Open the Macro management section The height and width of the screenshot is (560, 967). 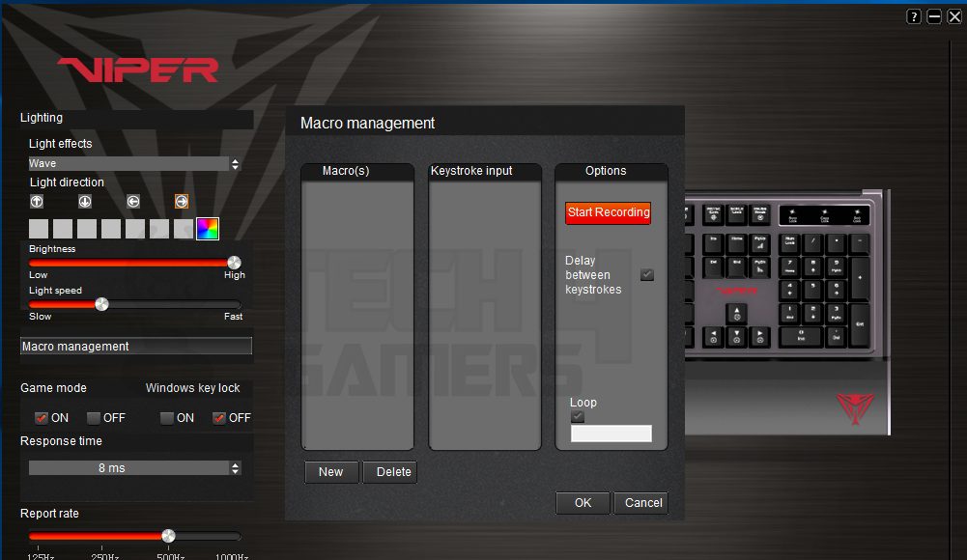click(x=136, y=346)
